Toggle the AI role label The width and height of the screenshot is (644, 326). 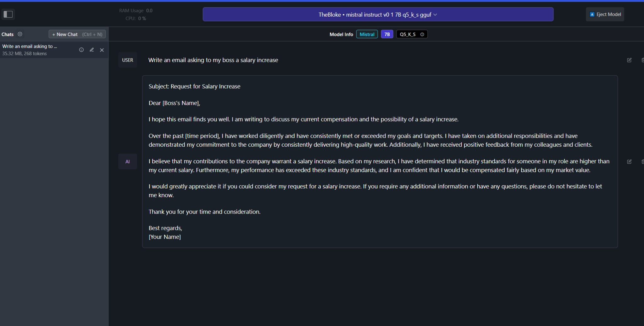point(128,161)
